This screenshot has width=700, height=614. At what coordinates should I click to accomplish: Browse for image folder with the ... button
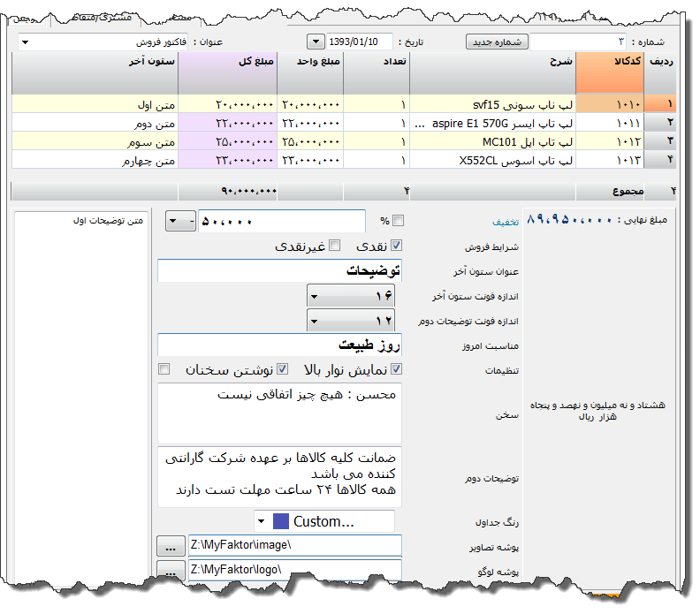[170, 546]
